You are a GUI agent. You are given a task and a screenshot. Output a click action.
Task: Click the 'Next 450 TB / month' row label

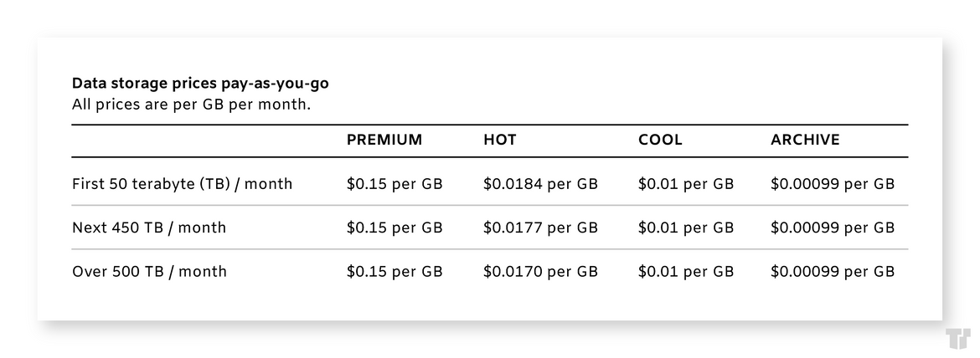pos(149,228)
